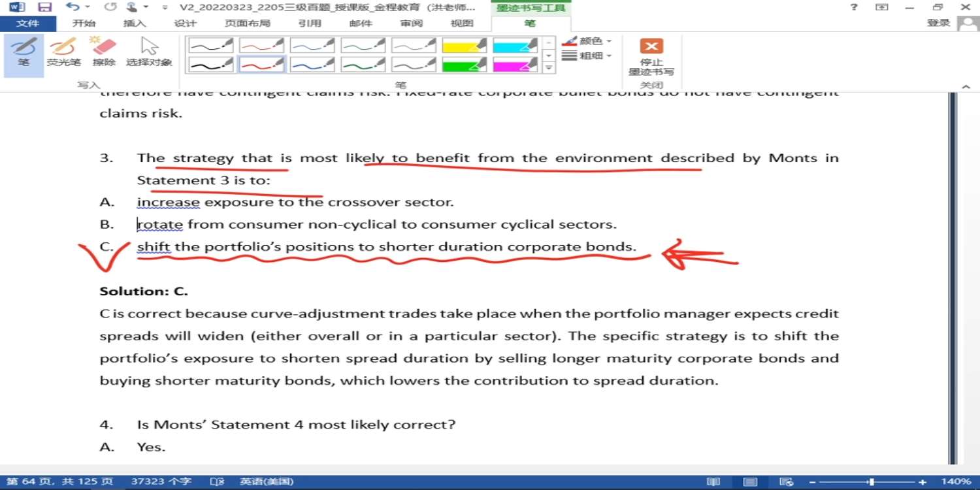Switch to the View (视图) tab
980x490 pixels.
tap(462, 24)
